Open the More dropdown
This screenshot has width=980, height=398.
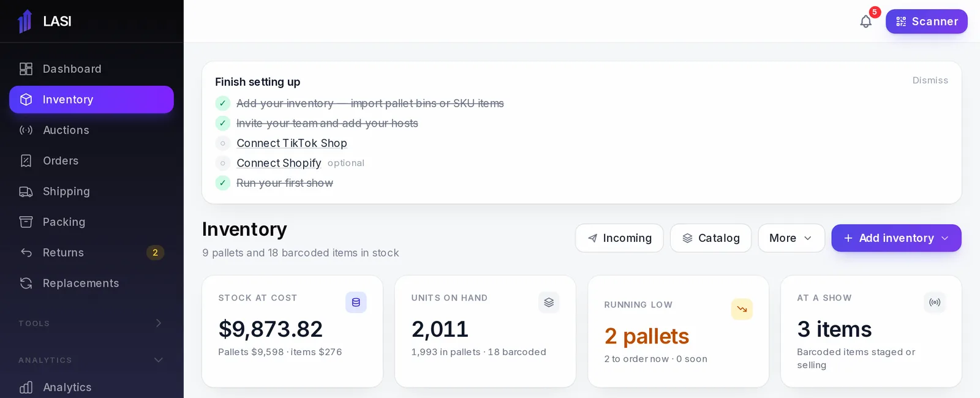point(791,238)
